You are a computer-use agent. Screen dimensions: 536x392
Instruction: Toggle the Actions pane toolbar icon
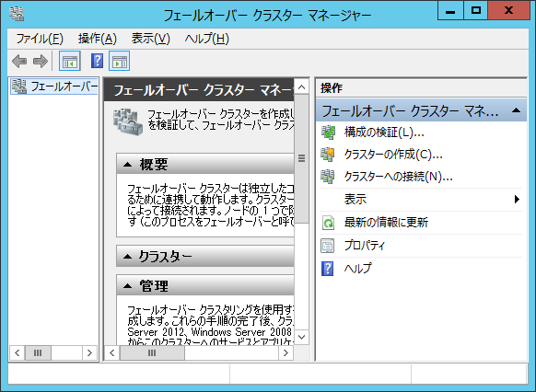[x=120, y=61]
